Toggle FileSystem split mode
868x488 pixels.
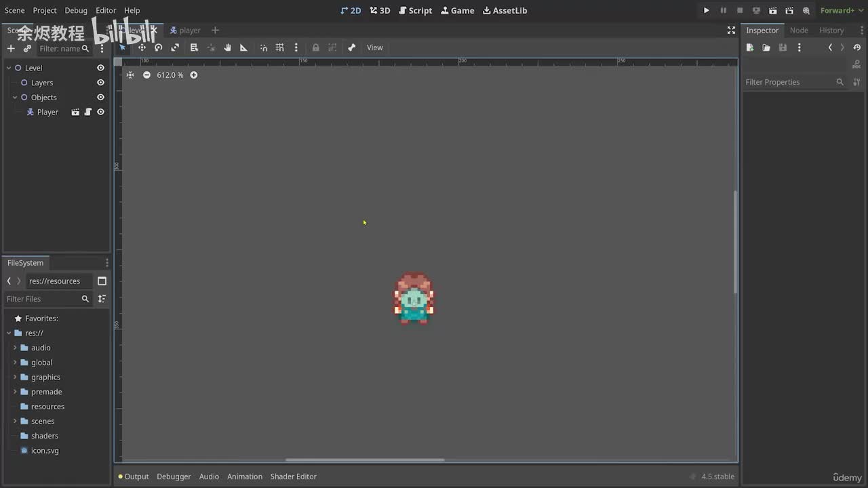click(102, 281)
